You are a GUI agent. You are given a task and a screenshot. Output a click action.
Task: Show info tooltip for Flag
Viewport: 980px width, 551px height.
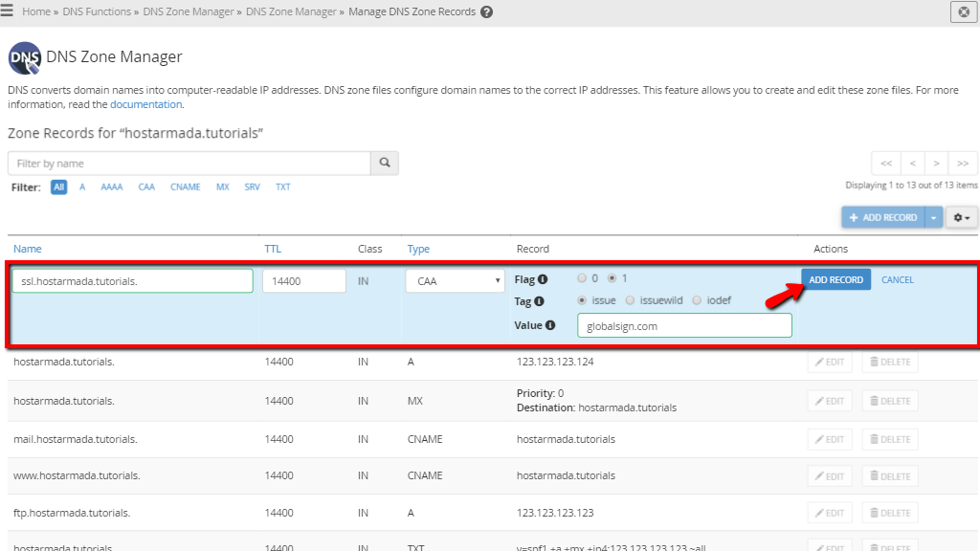click(543, 279)
